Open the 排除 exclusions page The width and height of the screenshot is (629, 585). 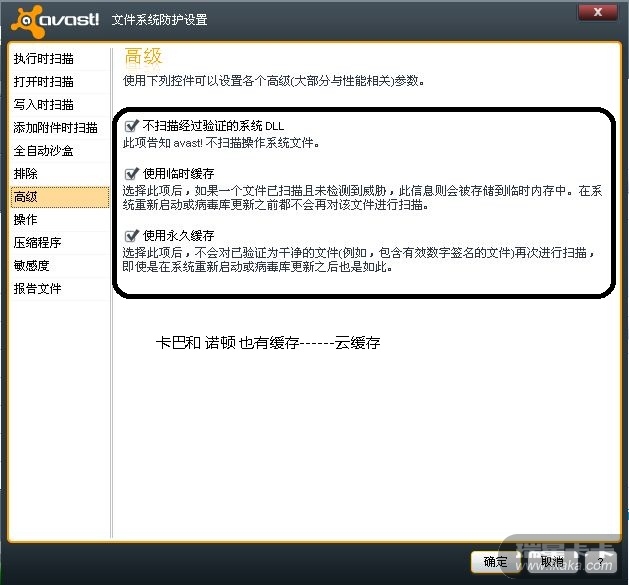tap(60, 174)
